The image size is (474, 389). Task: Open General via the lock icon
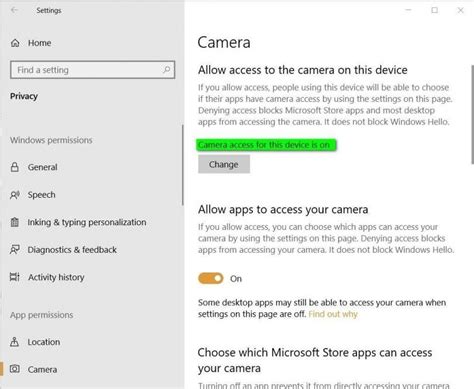[x=15, y=167]
